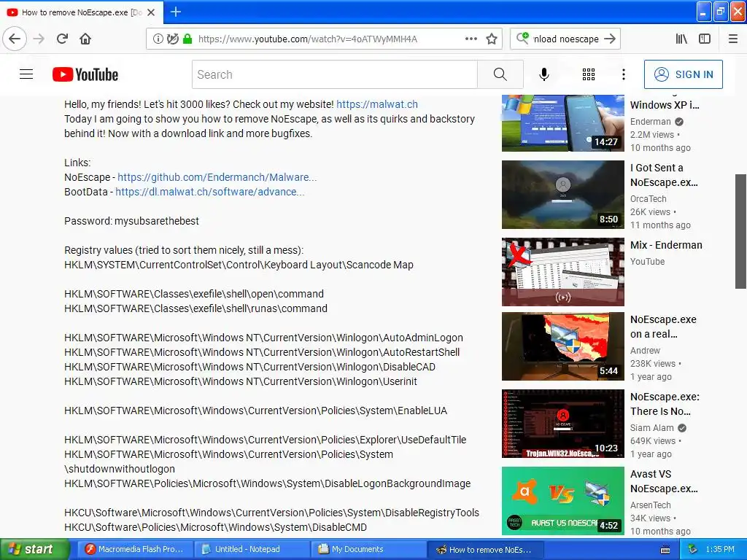This screenshot has height=560, width=747.
Task: Play the I Got Sent a NoEscape thumbnail
Action: click(562, 195)
